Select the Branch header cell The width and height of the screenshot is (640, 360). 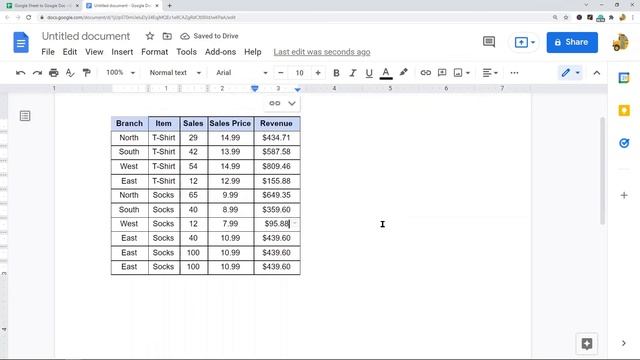click(129, 123)
